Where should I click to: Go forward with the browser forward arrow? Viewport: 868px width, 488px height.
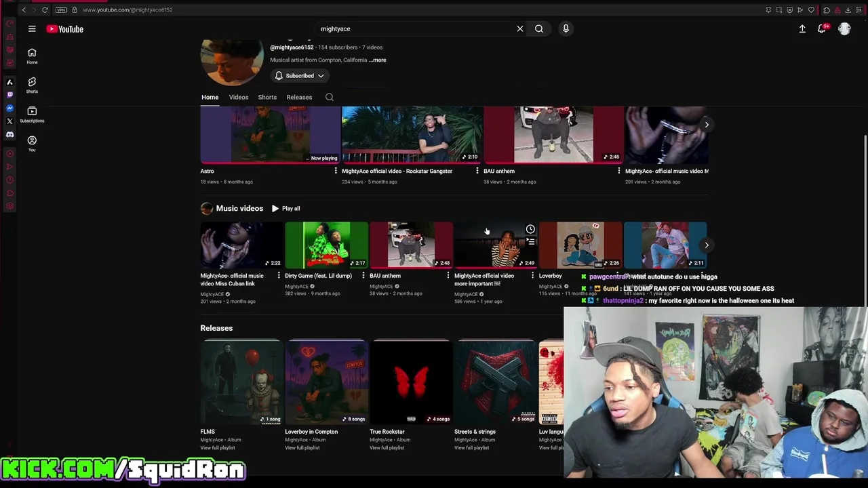(x=34, y=9)
